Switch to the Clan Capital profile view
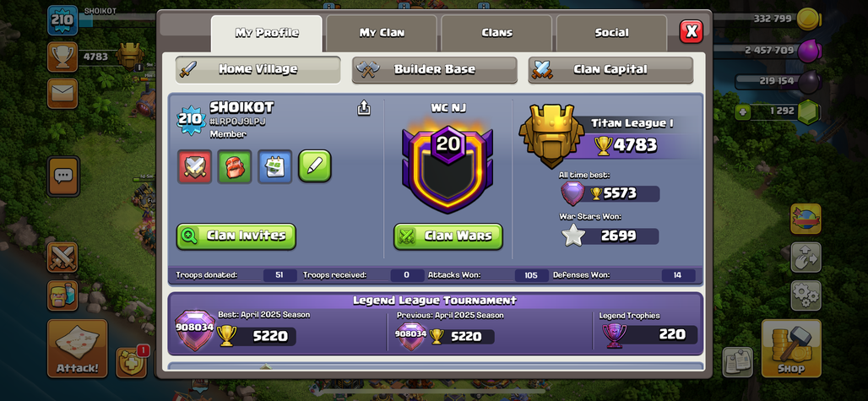Image resolution: width=868 pixels, height=401 pixels. [x=610, y=70]
